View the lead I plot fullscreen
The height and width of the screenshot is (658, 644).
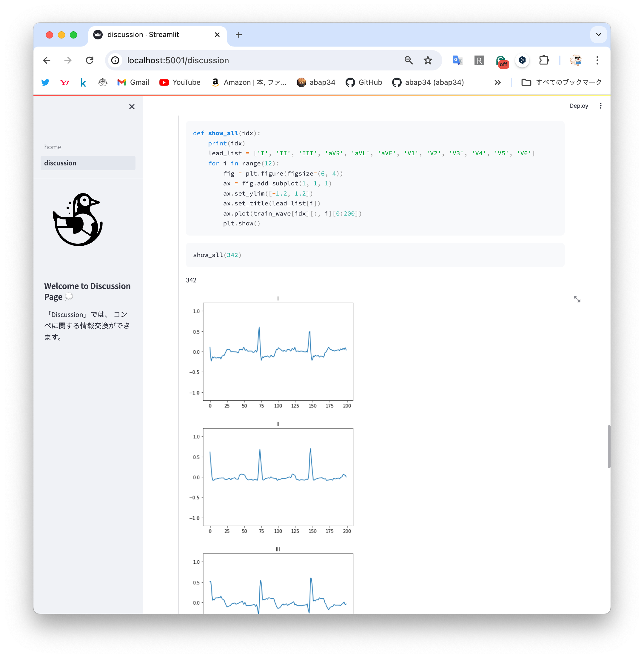coord(577,299)
